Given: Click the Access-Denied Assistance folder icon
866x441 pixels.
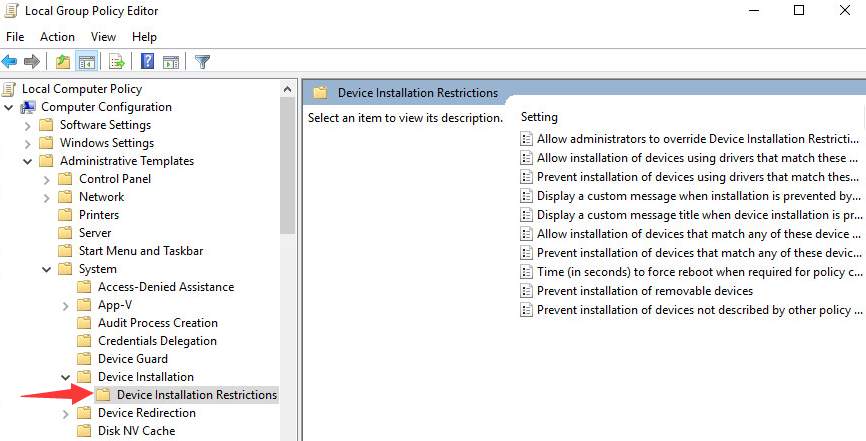Looking at the screenshot, I should [84, 287].
